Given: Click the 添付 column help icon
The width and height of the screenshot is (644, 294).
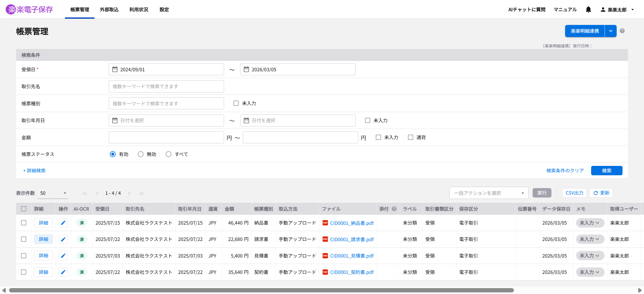Looking at the screenshot, I should [x=394, y=209].
